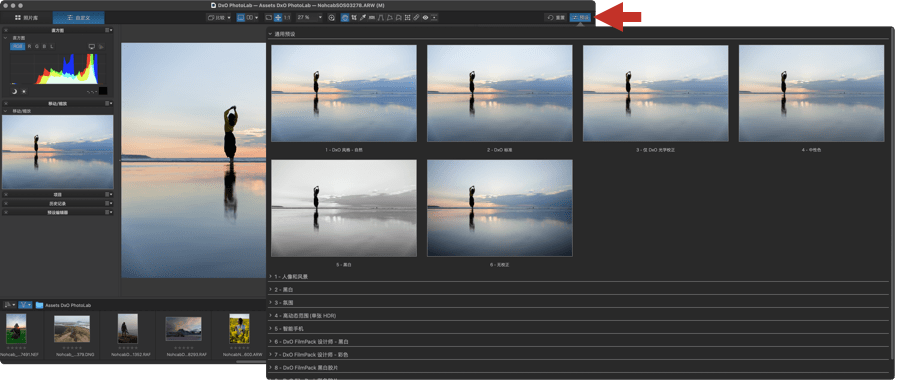Open the filmstrip filter dropdown
The image size is (900, 385).
25,305
